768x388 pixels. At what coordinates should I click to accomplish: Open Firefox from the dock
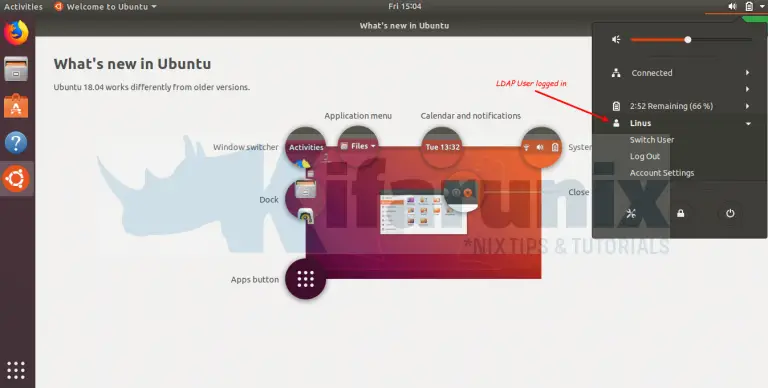(16, 32)
